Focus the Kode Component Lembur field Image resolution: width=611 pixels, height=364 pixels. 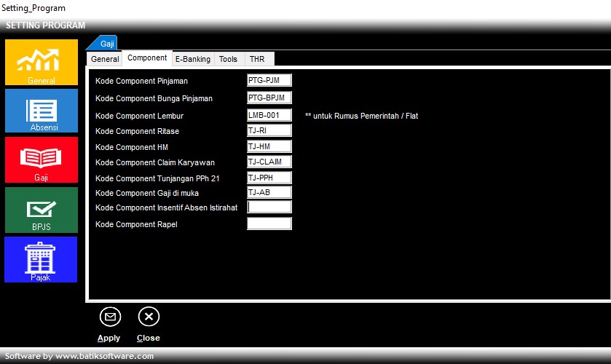point(269,115)
